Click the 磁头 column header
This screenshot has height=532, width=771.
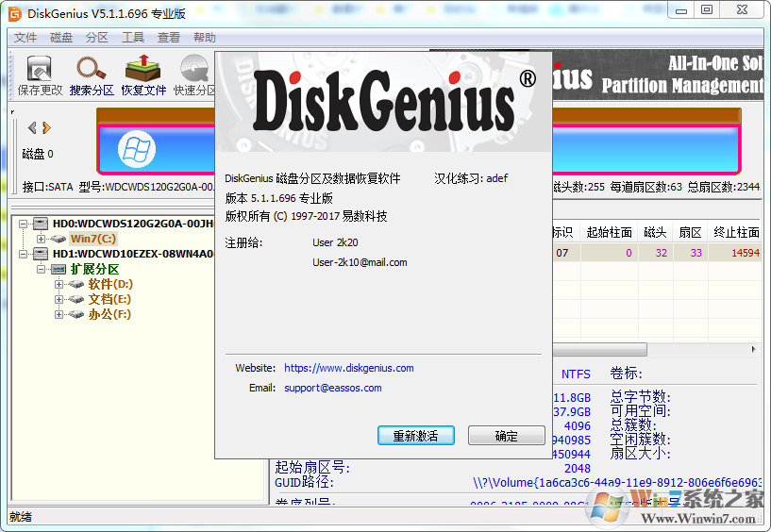click(656, 233)
